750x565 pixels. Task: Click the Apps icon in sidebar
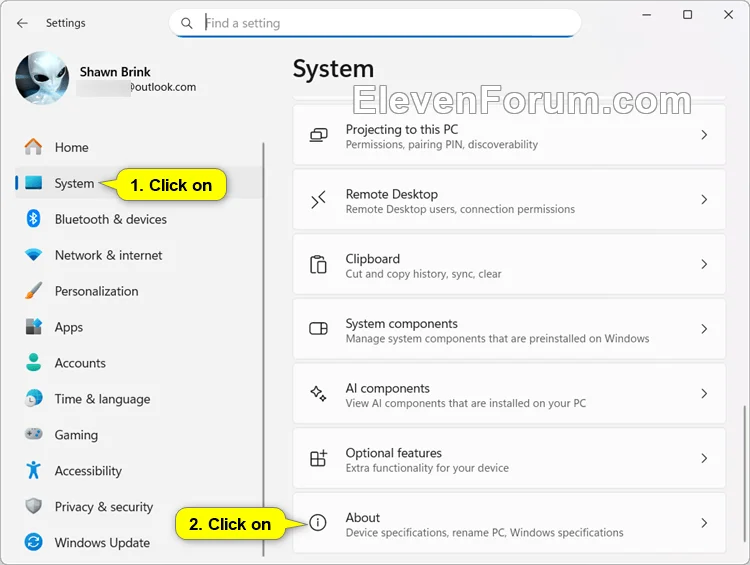click(33, 327)
